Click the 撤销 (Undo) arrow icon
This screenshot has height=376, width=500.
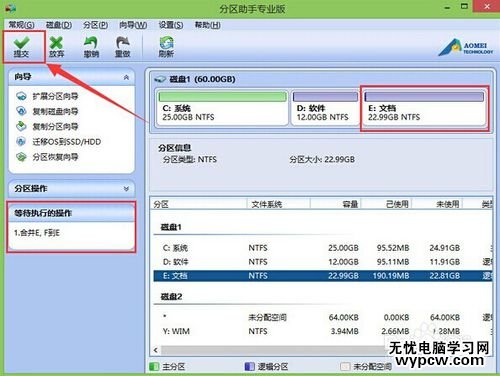pyautogui.click(x=91, y=43)
